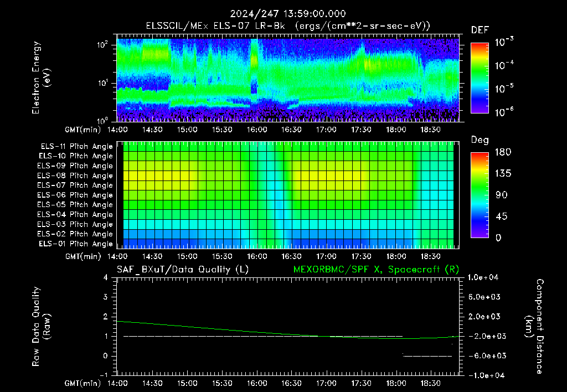The width and height of the screenshot is (567, 392).
Task: Click the 90 value on the Deg scale
Action: (502, 195)
